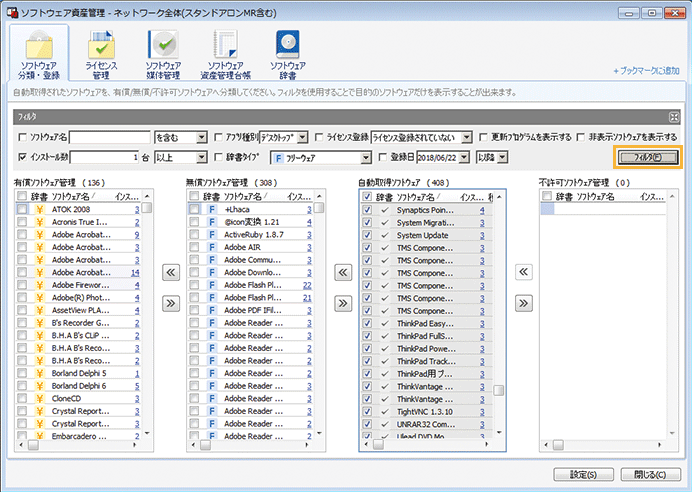Sort free list by インス... column header
The height and width of the screenshot is (492, 692).
(298, 197)
